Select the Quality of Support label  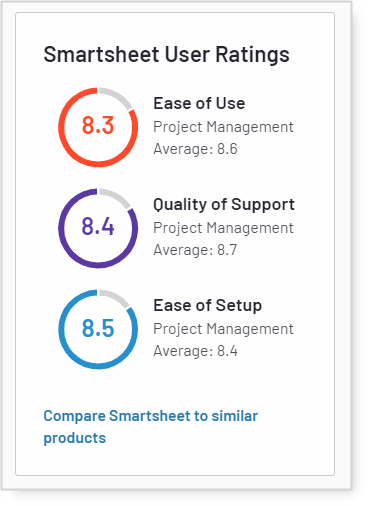point(224,205)
